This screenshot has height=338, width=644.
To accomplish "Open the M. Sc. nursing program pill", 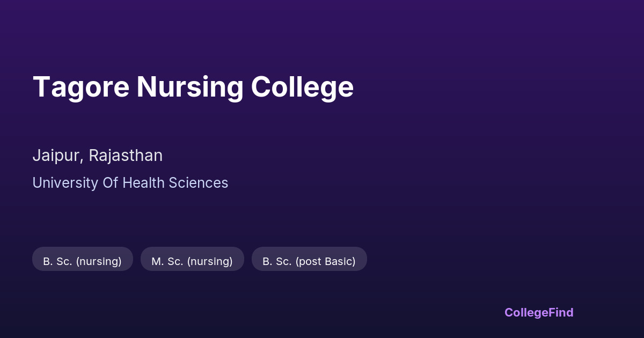I will pos(192,261).
